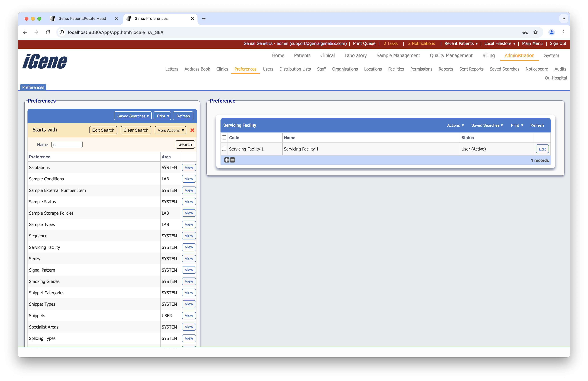Viewport: 588px width, 381px height.
Task: Click Edit for Servicing Facility 1
Action: click(x=542, y=149)
